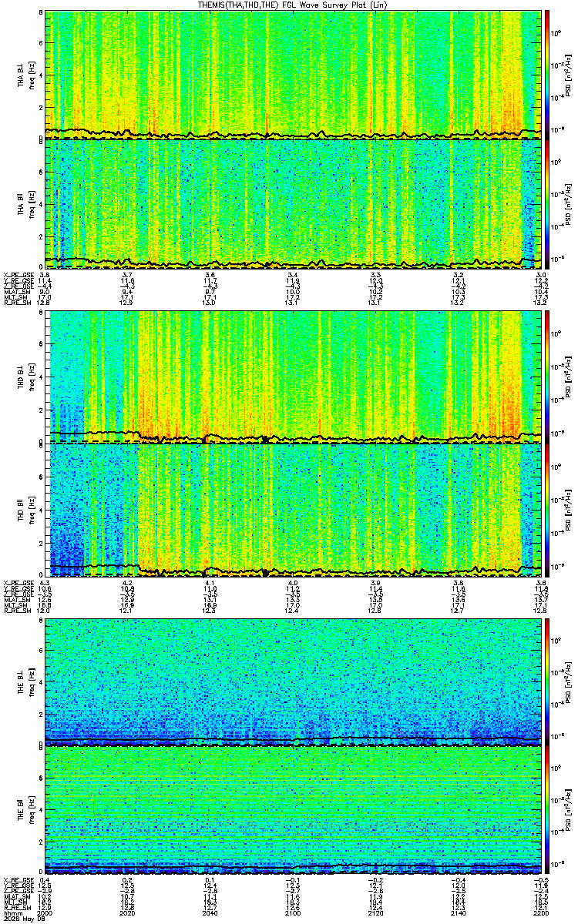Open the THE B-parallel striped spectrogram panel
The height and width of the screenshot is (924, 578).
294,811
